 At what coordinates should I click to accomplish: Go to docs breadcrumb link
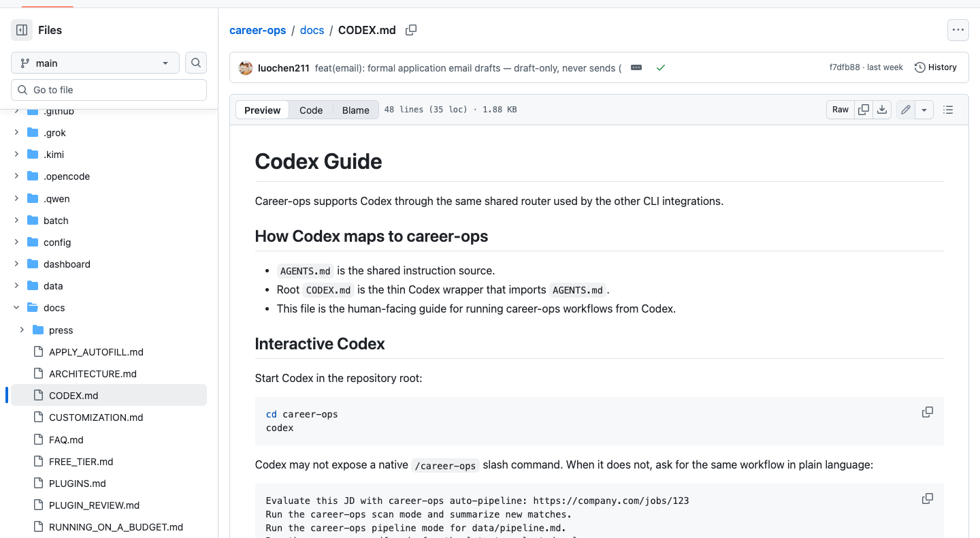point(312,30)
